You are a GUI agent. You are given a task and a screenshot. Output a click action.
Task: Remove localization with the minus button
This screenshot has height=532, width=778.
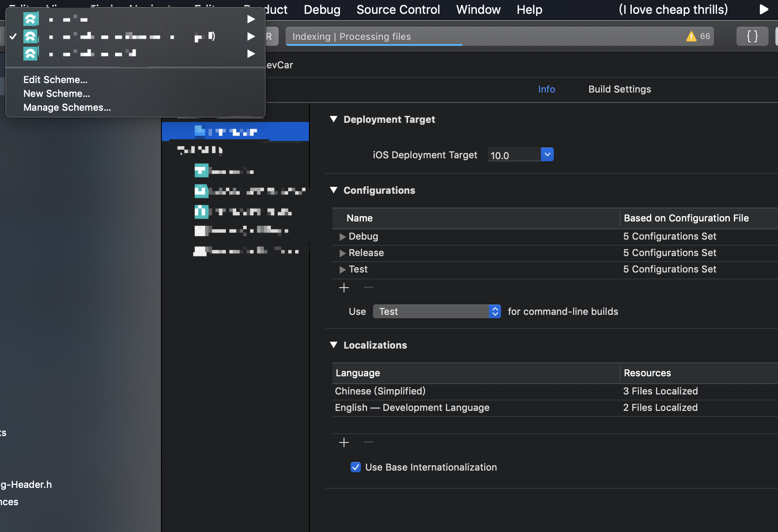369,442
